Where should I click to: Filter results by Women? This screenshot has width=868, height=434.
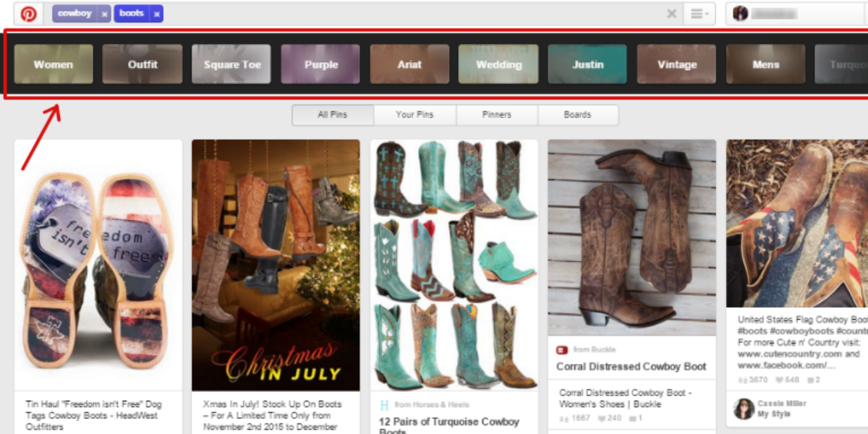(x=54, y=64)
